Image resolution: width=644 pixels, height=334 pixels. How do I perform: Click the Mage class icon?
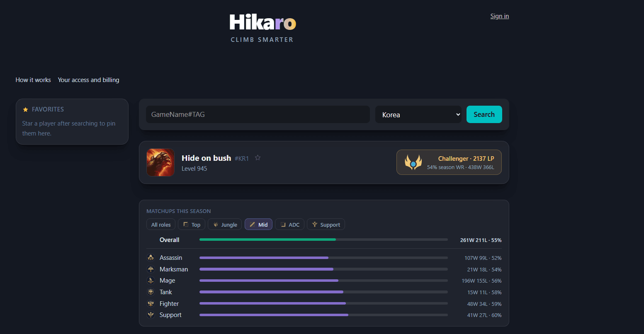click(x=151, y=281)
